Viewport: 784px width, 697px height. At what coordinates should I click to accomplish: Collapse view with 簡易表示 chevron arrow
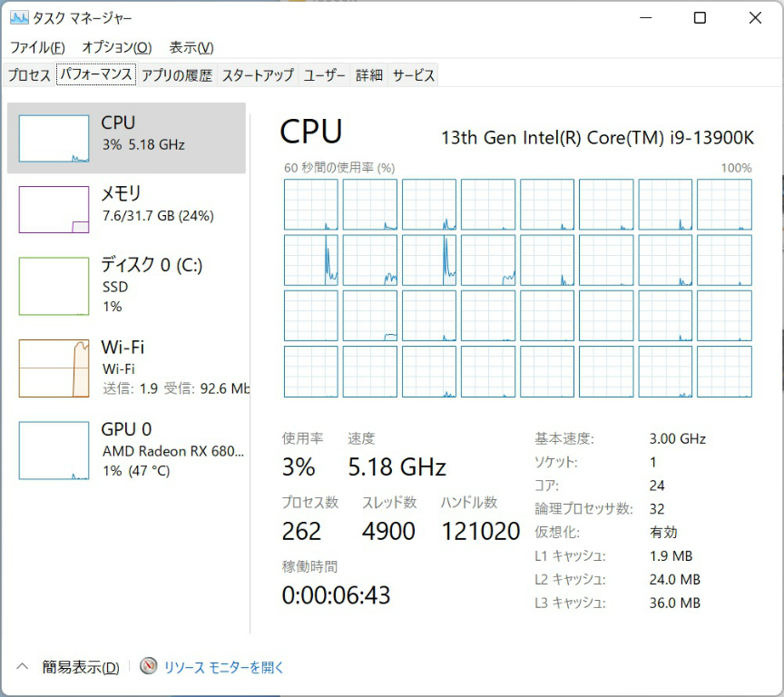(24, 667)
